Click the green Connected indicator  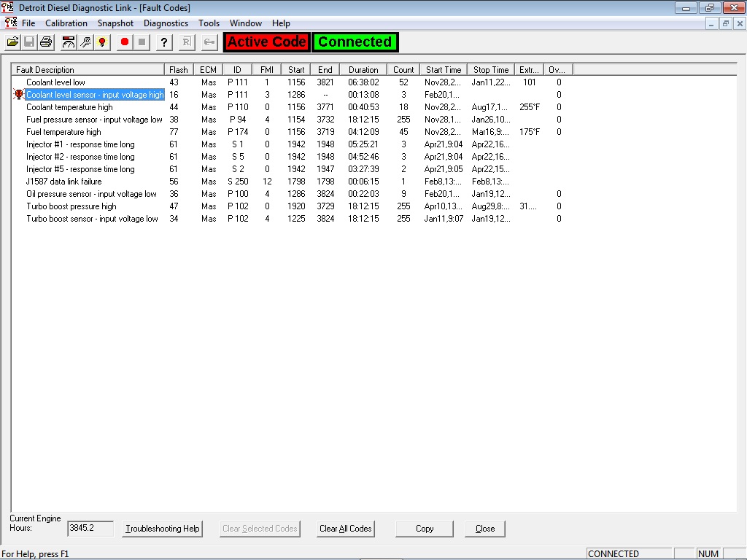(x=355, y=42)
